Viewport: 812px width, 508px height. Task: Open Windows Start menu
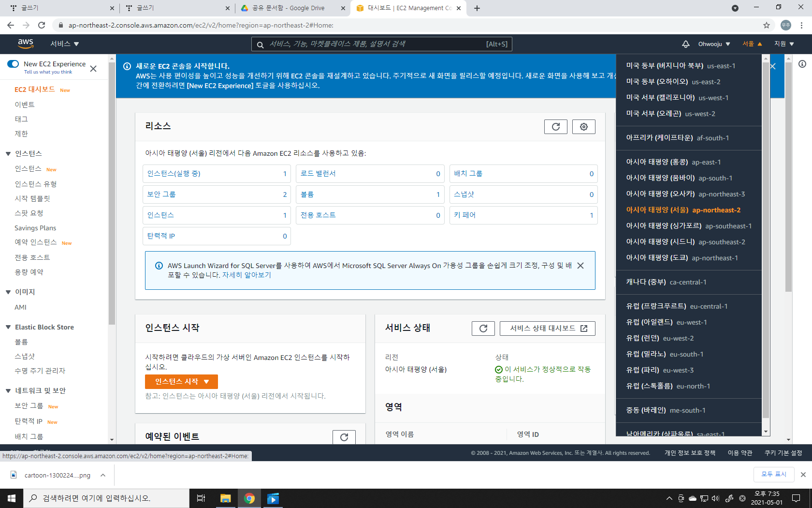coord(12,498)
